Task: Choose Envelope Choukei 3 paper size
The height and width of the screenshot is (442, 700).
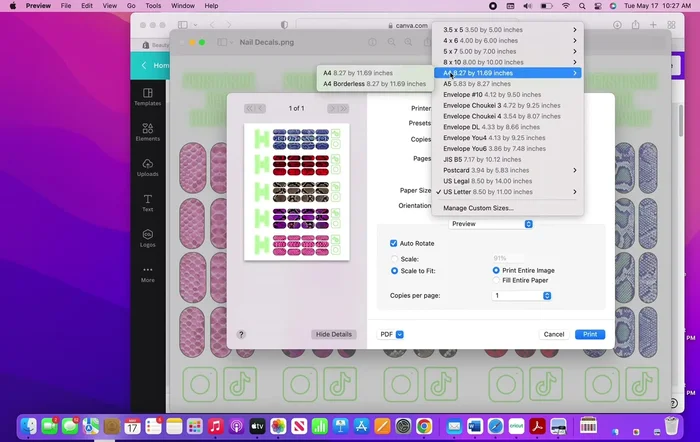Action: [508, 105]
